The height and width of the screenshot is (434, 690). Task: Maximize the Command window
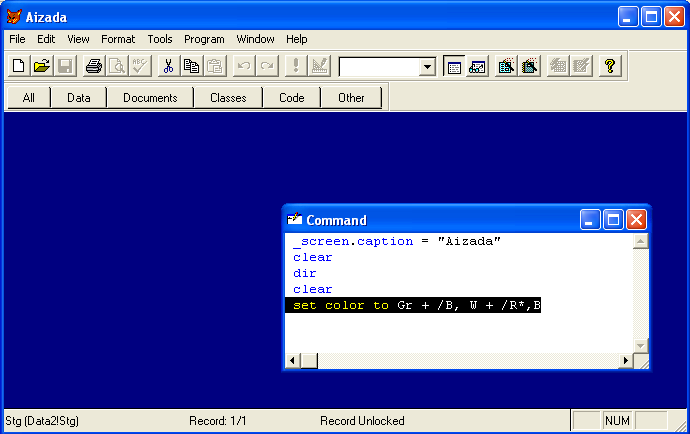(x=613, y=219)
